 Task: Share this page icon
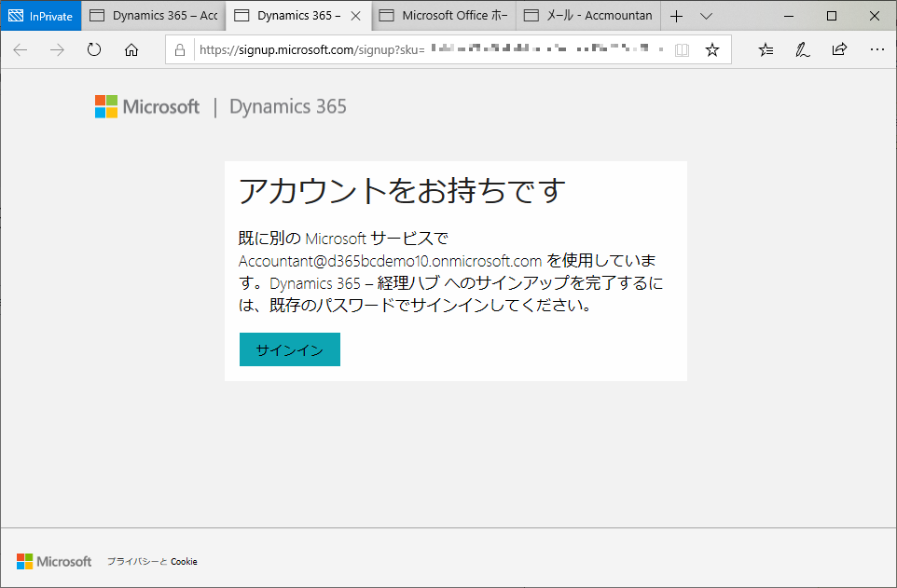[839, 50]
